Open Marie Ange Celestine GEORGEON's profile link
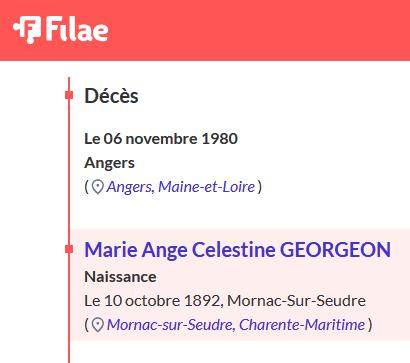410x363 pixels. (238, 250)
